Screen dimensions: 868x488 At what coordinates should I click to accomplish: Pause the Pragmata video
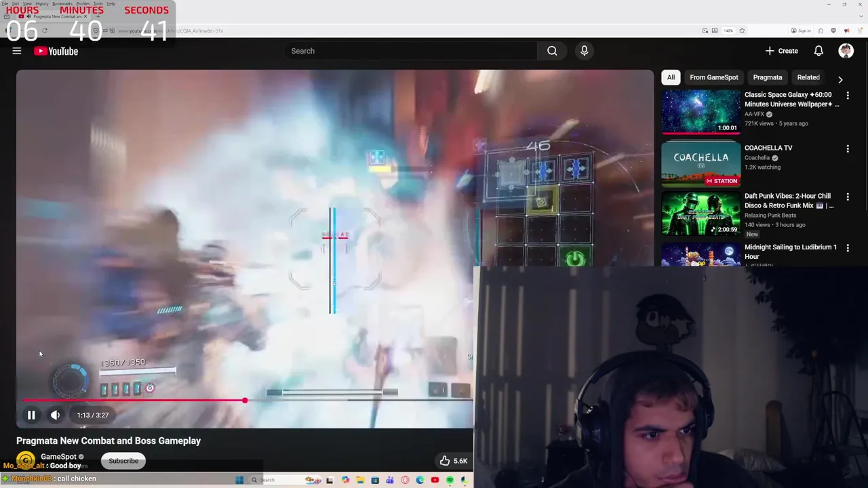coord(31,415)
